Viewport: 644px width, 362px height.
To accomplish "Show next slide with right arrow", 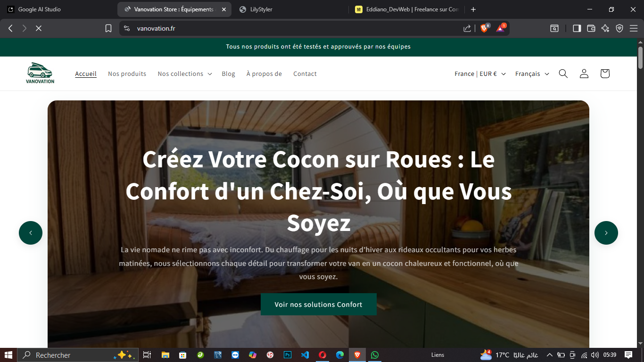I will [606, 233].
